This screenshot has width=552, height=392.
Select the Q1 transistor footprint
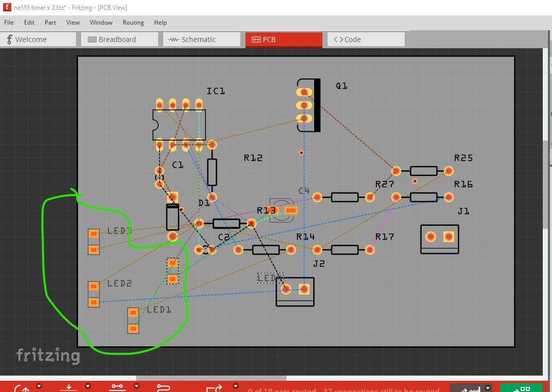click(310, 105)
